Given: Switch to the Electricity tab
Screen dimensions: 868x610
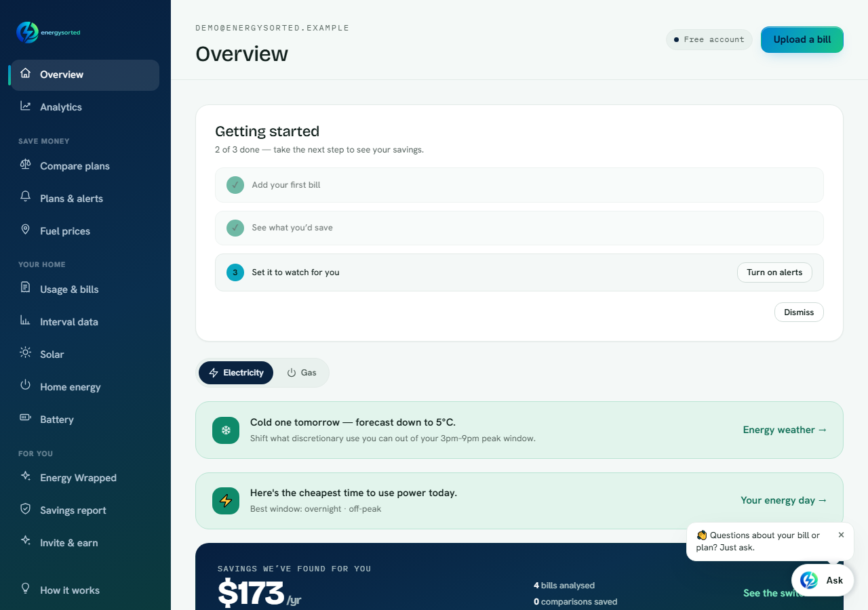Looking at the screenshot, I should click(236, 373).
